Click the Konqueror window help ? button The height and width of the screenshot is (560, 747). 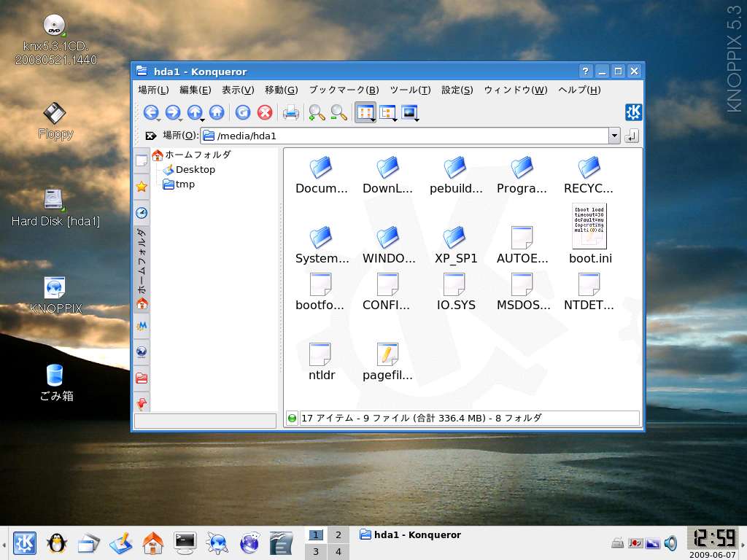click(586, 71)
